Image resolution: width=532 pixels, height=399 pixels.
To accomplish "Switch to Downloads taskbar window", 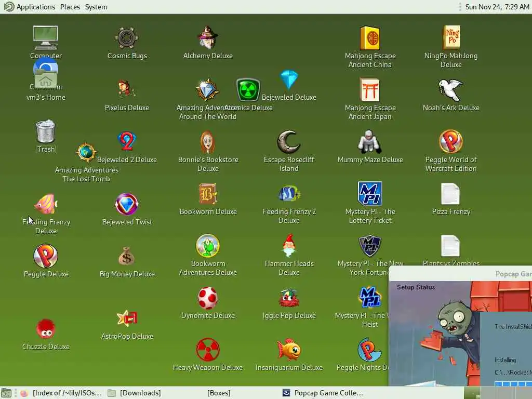I will 135,393.
